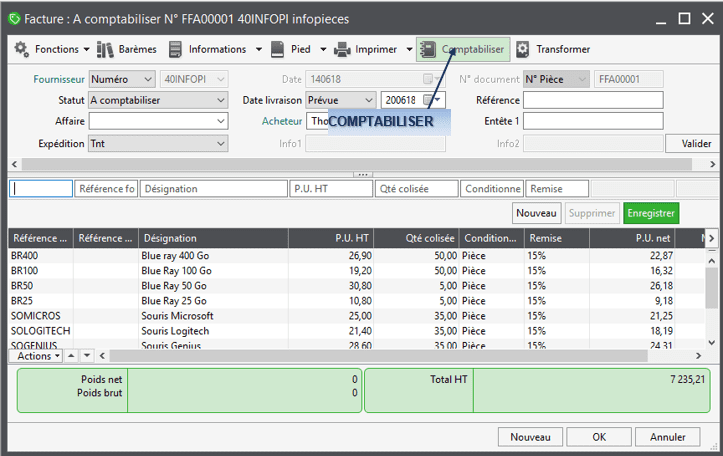Click the Supprimer button
This screenshot has width=723, height=456.
click(x=592, y=213)
